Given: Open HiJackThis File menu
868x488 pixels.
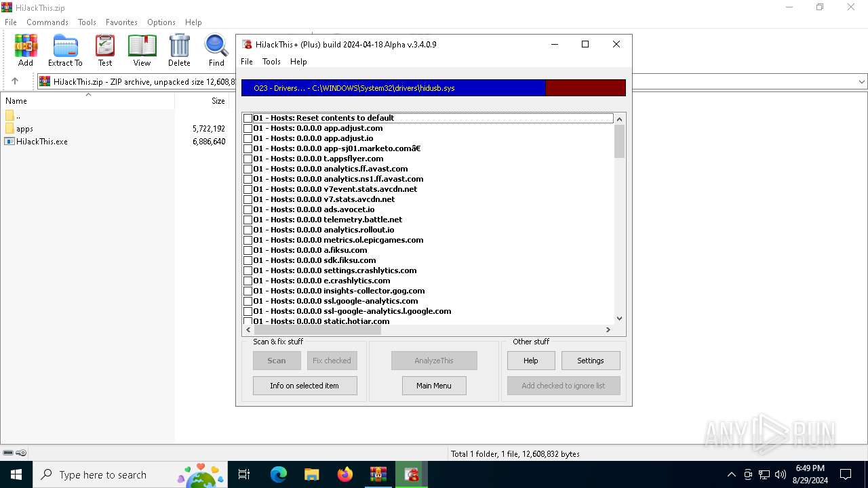Looking at the screenshot, I should (x=247, y=62).
